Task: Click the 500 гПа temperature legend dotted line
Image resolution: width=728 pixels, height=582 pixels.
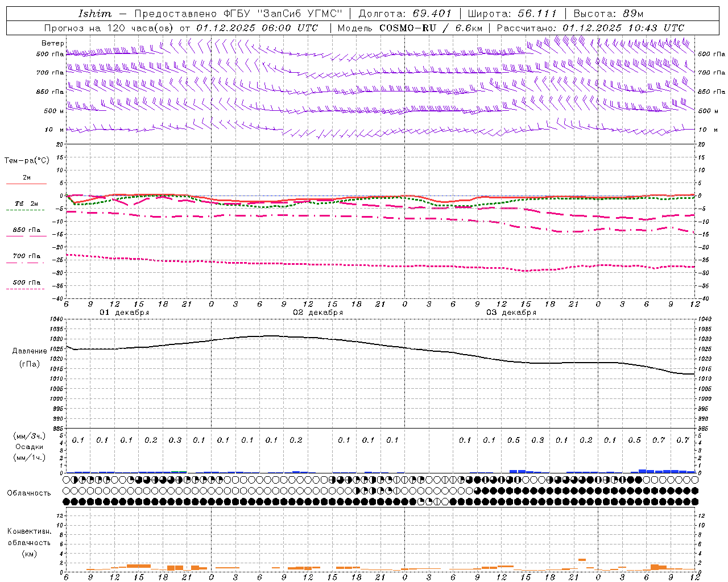Action: point(26,289)
